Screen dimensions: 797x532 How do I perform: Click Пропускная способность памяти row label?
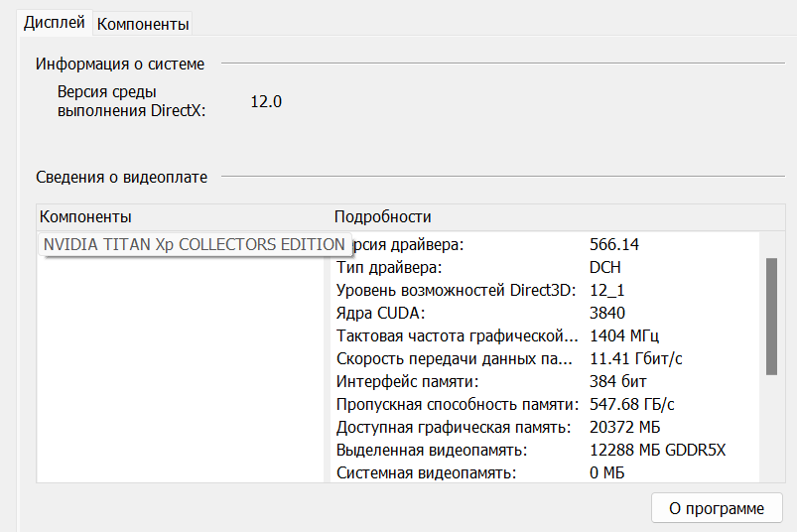457,404
